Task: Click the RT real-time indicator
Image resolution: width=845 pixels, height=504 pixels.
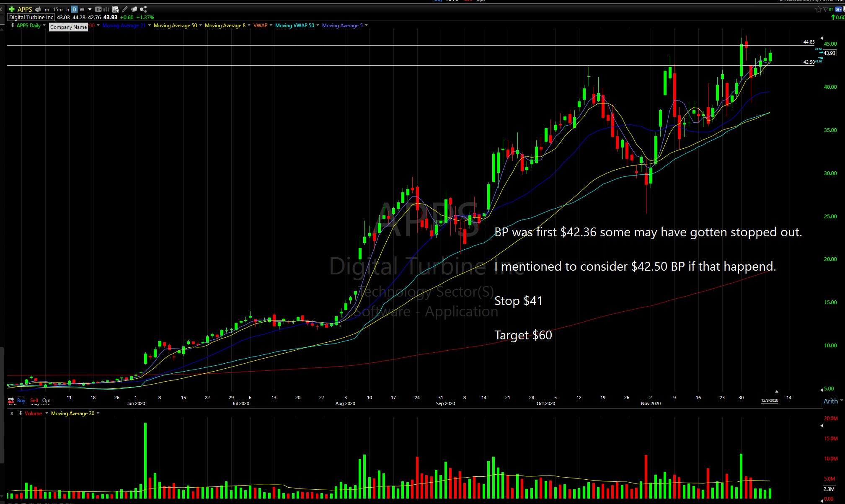Action: coord(831,9)
